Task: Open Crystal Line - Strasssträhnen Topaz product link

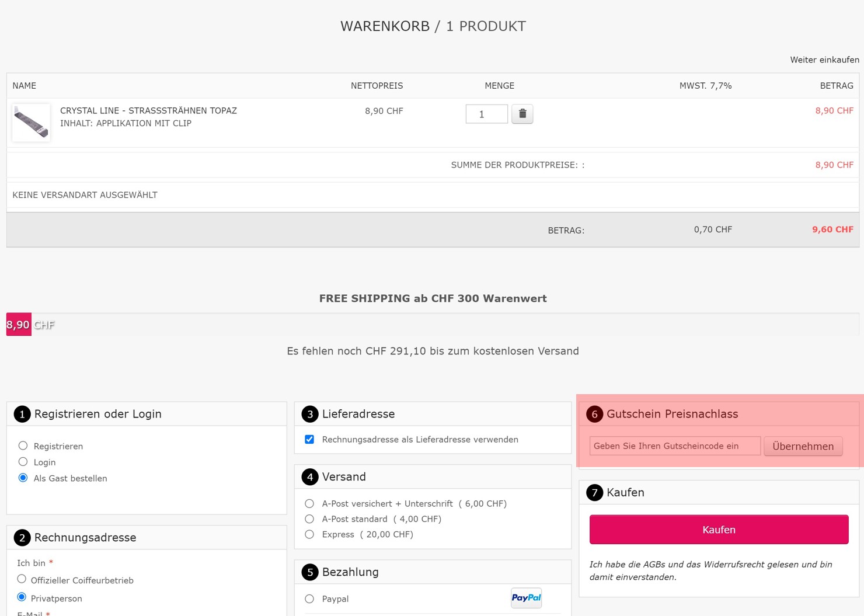Action: tap(148, 110)
